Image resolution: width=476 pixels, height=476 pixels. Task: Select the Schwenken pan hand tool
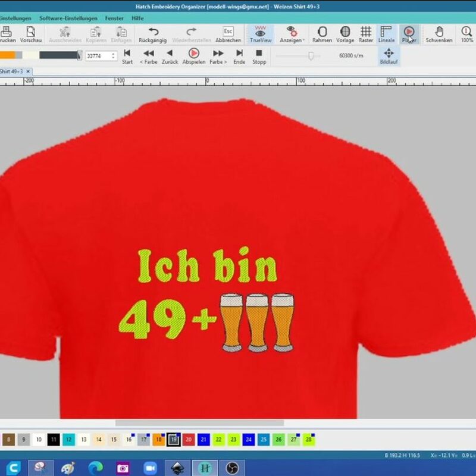439,32
